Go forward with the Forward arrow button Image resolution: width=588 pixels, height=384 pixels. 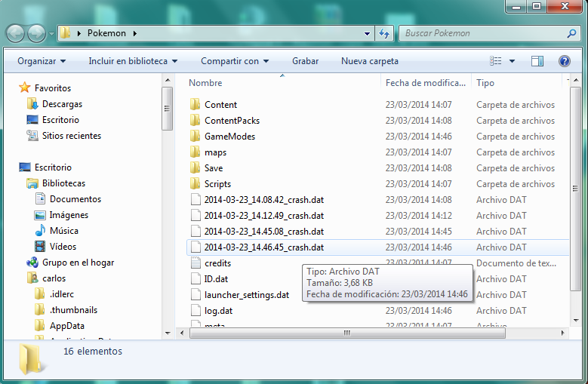tap(36, 34)
